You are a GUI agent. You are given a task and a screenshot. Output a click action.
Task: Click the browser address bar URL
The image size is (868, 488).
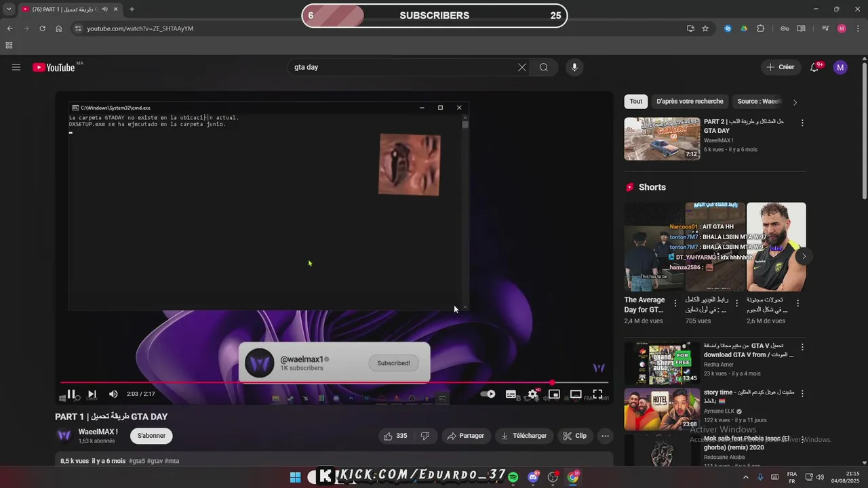pos(140,28)
